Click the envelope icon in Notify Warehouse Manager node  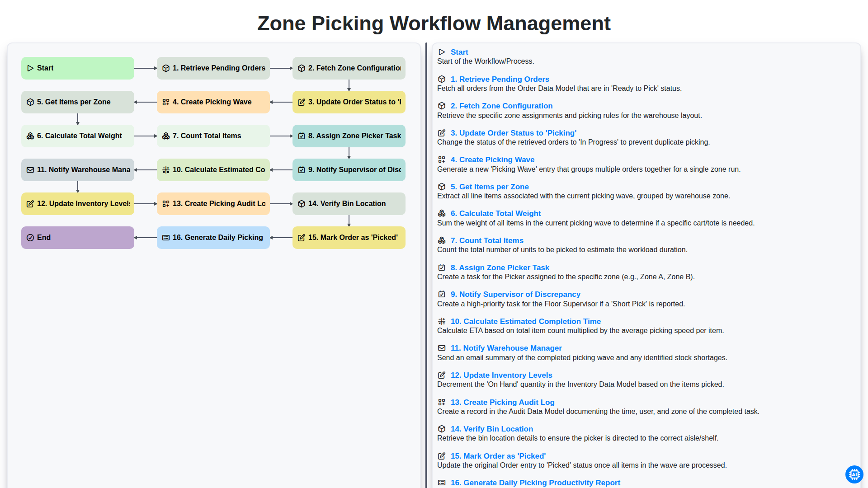tap(30, 170)
